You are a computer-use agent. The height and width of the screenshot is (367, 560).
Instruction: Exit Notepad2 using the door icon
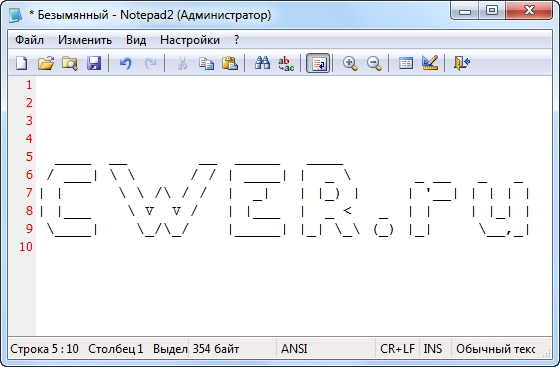click(462, 63)
